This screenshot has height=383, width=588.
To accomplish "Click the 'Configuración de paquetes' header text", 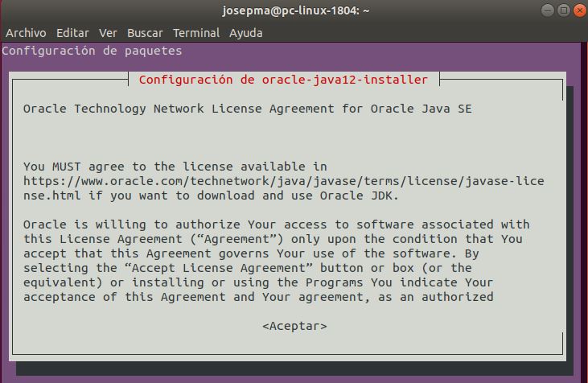I will pyautogui.click(x=92, y=51).
